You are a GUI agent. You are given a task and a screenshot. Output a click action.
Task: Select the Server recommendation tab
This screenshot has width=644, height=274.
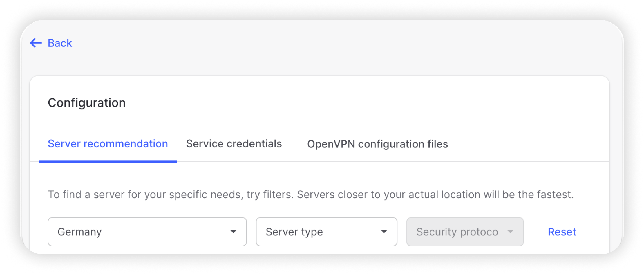[x=108, y=144]
